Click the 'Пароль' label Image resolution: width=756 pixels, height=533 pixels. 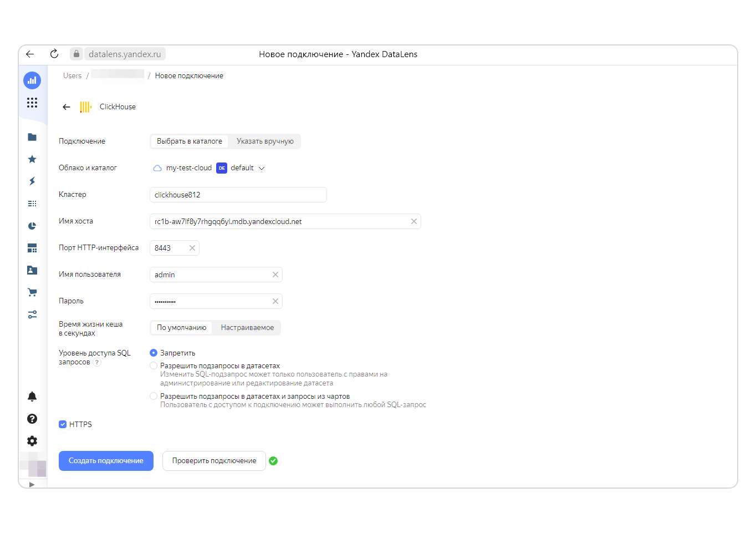click(71, 301)
